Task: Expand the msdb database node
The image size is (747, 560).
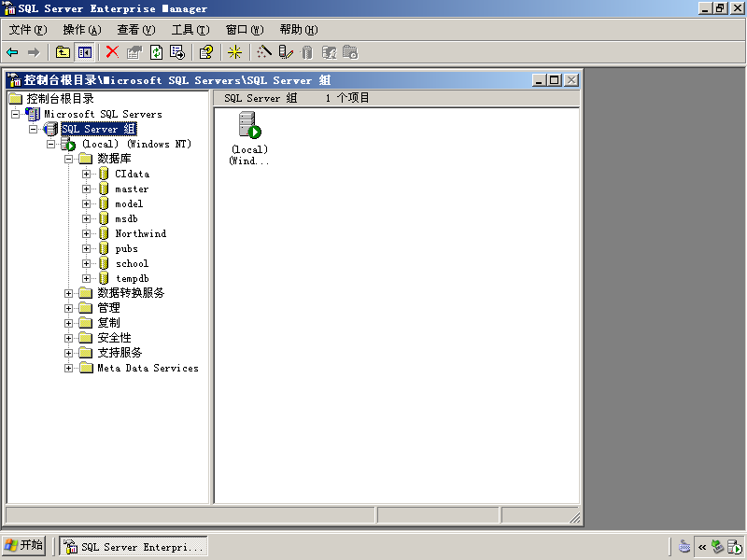Action: tap(86, 219)
